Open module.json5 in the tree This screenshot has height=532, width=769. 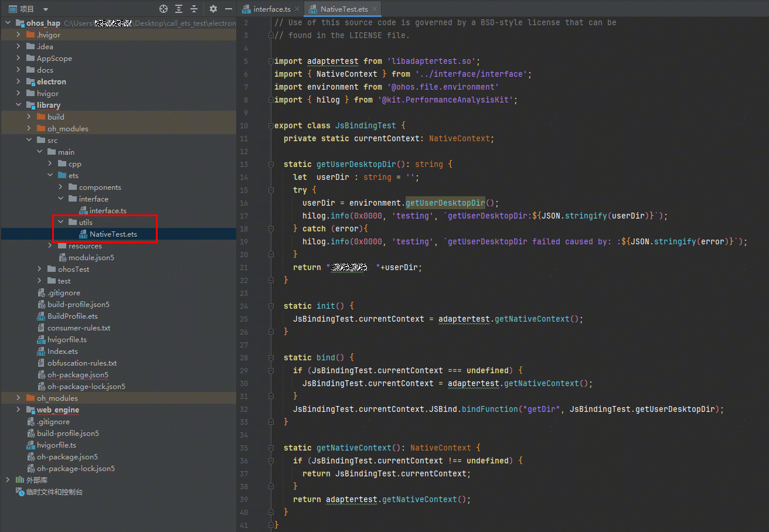coord(91,258)
